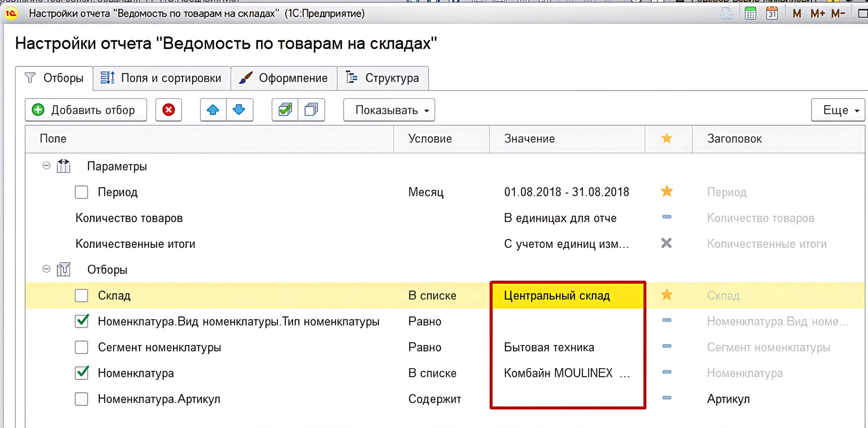Click dash icon in Количество товаров row
868x428 pixels.
click(x=667, y=217)
